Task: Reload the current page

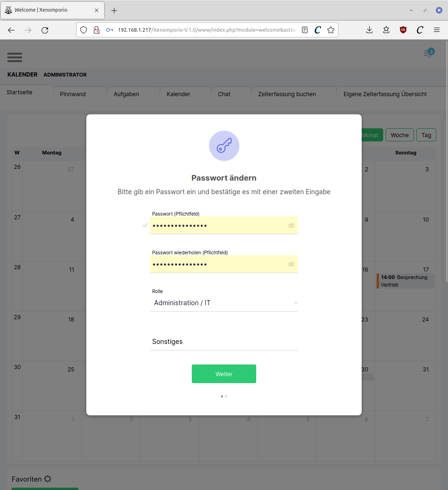Action: tap(45, 30)
